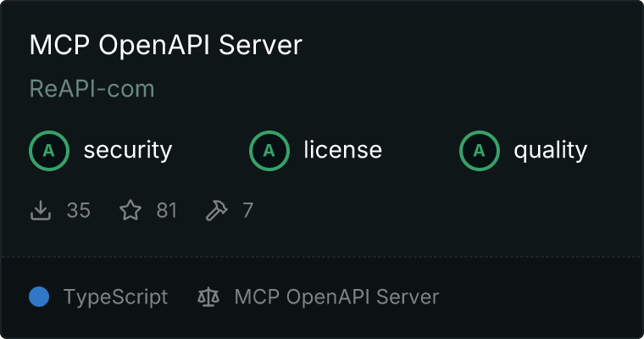Click the star count 81

[167, 210]
